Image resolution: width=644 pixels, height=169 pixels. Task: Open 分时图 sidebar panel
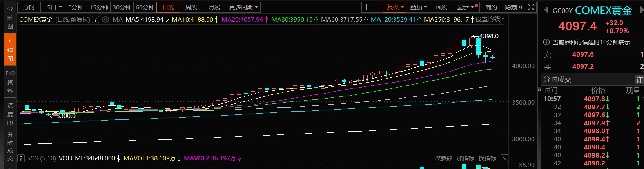(10, 18)
